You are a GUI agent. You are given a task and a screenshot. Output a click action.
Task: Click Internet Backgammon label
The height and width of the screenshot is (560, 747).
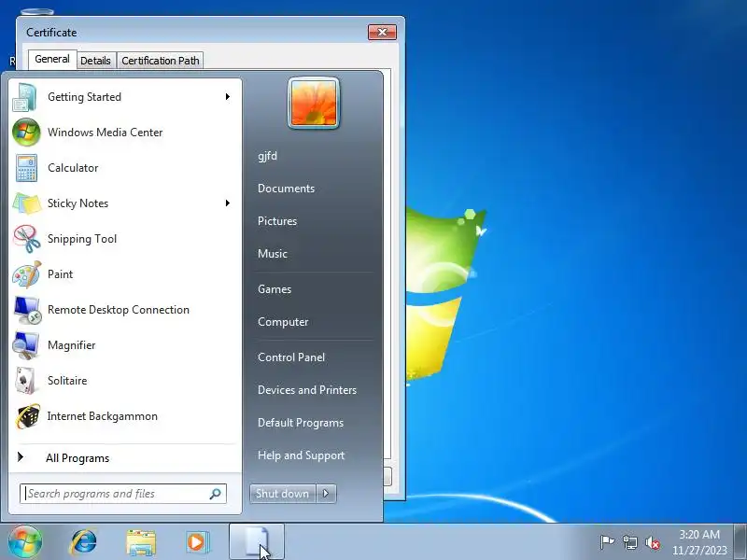tap(102, 416)
